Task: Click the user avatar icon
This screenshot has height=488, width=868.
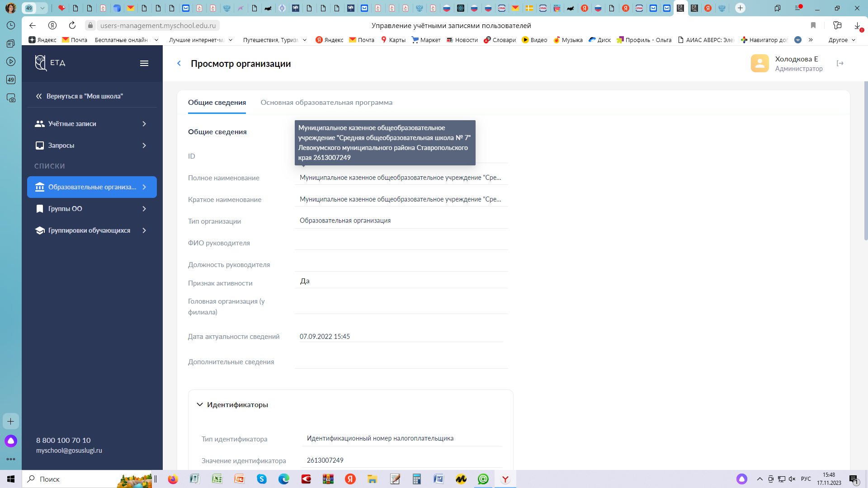Action: pyautogui.click(x=760, y=63)
